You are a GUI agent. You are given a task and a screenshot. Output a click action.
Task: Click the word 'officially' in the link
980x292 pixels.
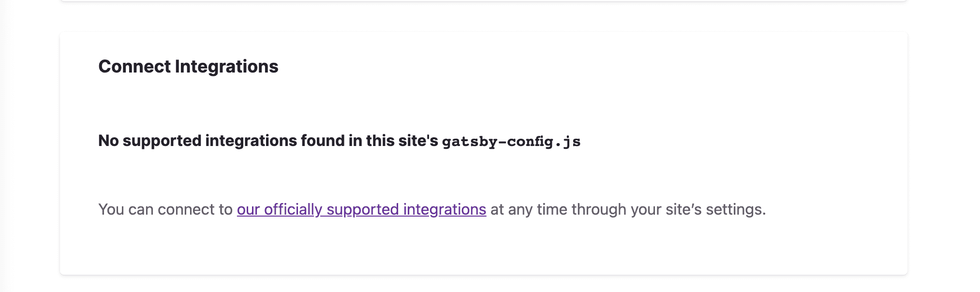coord(293,209)
